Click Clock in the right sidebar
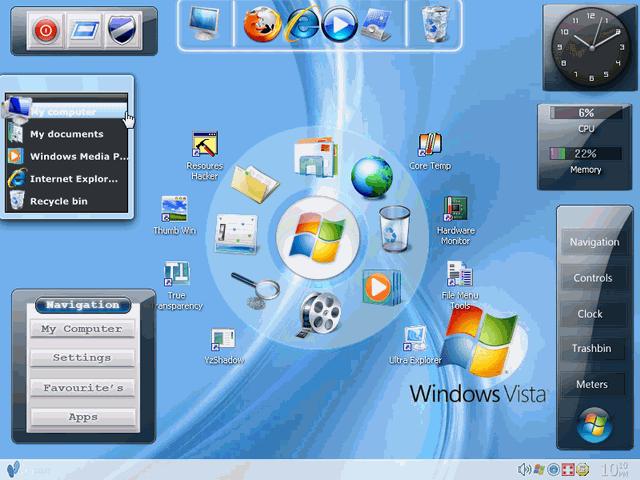This screenshot has width=640, height=480. pyautogui.click(x=594, y=314)
